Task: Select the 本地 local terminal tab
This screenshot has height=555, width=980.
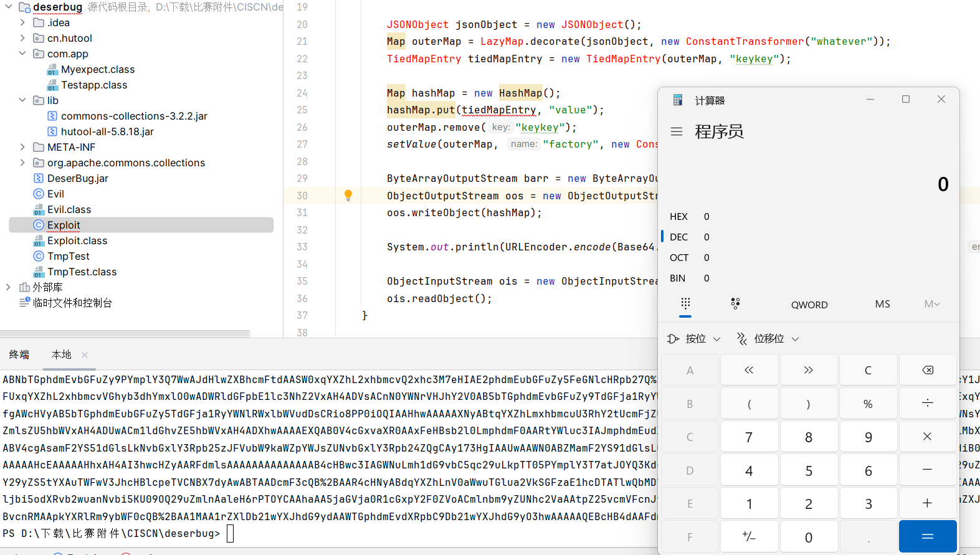Action: click(x=62, y=354)
